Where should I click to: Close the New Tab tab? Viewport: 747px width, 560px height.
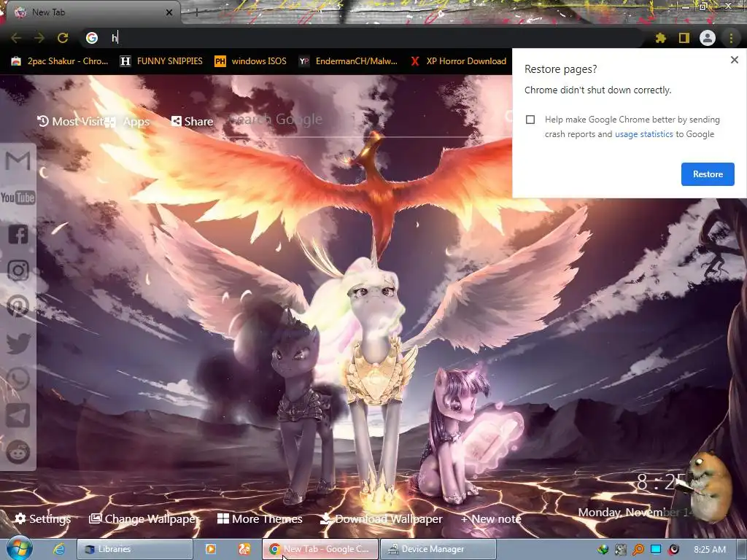click(169, 12)
